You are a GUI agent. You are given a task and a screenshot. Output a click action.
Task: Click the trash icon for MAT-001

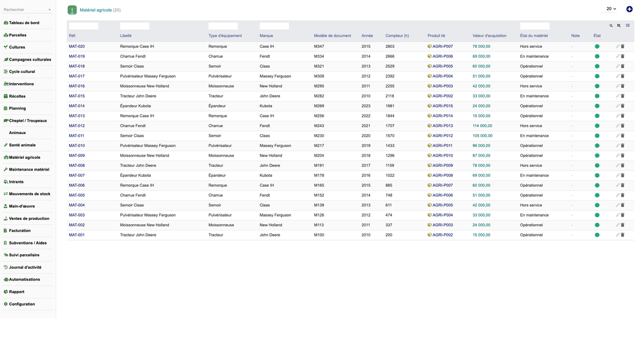click(623, 235)
